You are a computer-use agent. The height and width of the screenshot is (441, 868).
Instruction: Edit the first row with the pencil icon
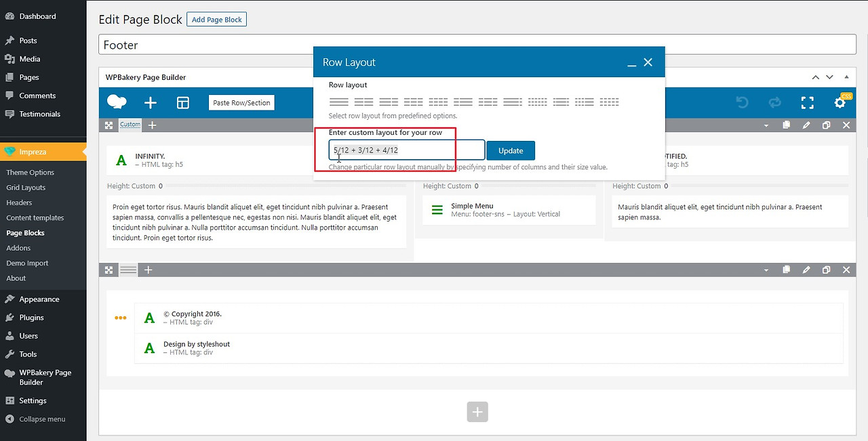point(806,125)
